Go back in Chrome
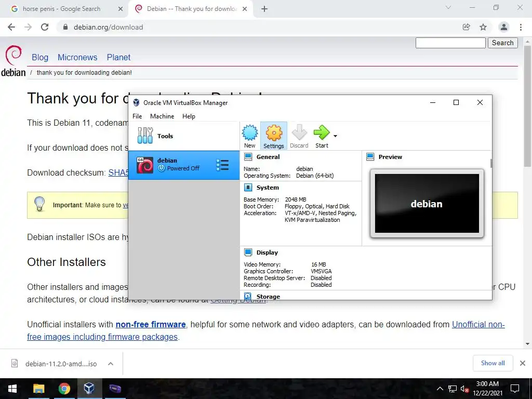This screenshot has width=532, height=399. pos(11,27)
